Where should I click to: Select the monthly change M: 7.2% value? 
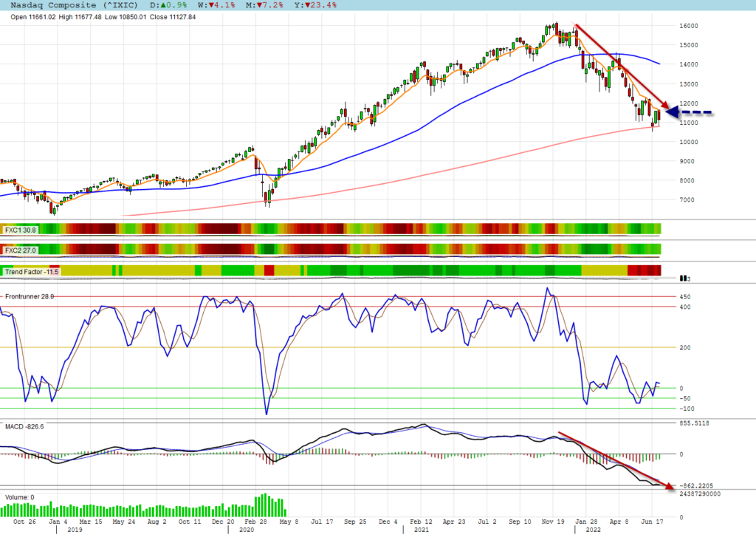coord(264,5)
